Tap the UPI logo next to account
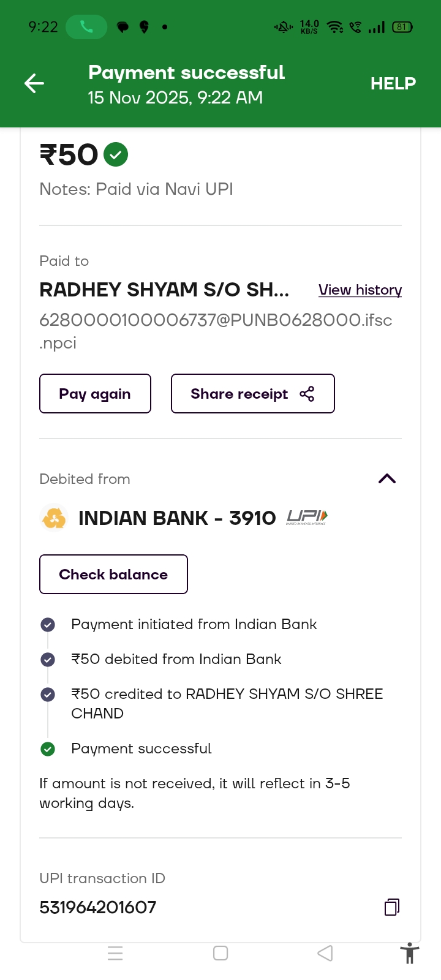 point(307,518)
